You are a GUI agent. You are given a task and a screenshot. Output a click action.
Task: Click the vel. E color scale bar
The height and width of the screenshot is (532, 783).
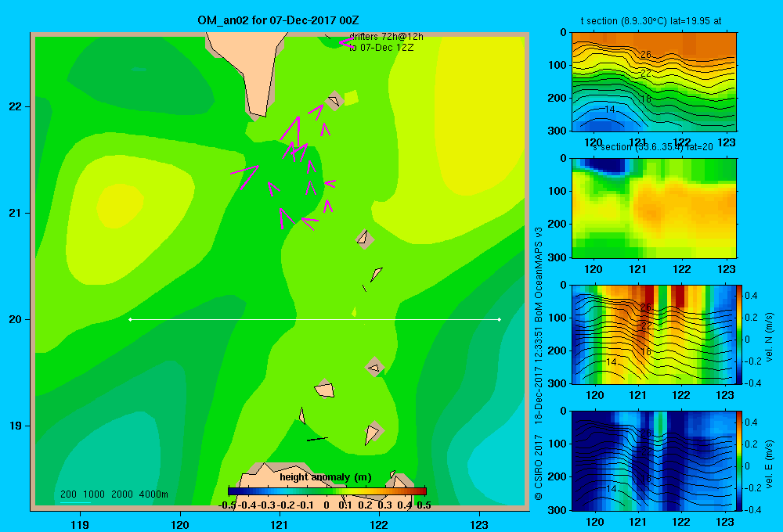coord(740,461)
